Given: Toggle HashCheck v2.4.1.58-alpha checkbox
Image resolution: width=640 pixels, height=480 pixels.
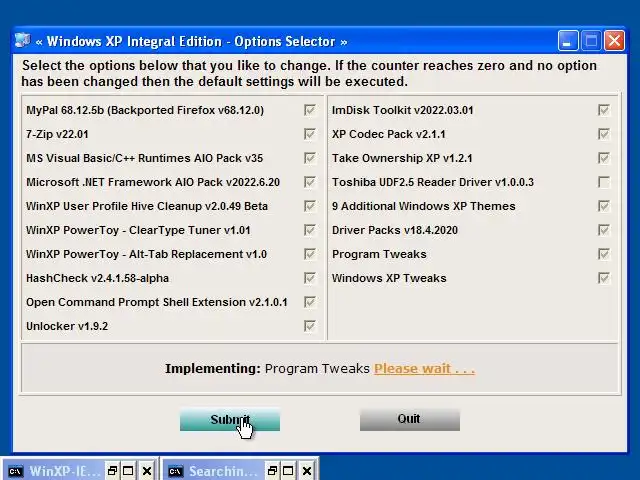Looking at the screenshot, I should coord(309,278).
